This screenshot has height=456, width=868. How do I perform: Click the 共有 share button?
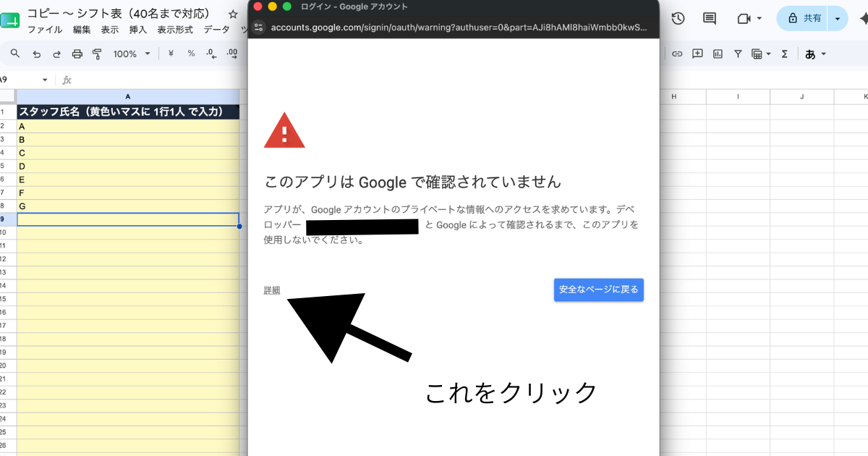coord(803,19)
